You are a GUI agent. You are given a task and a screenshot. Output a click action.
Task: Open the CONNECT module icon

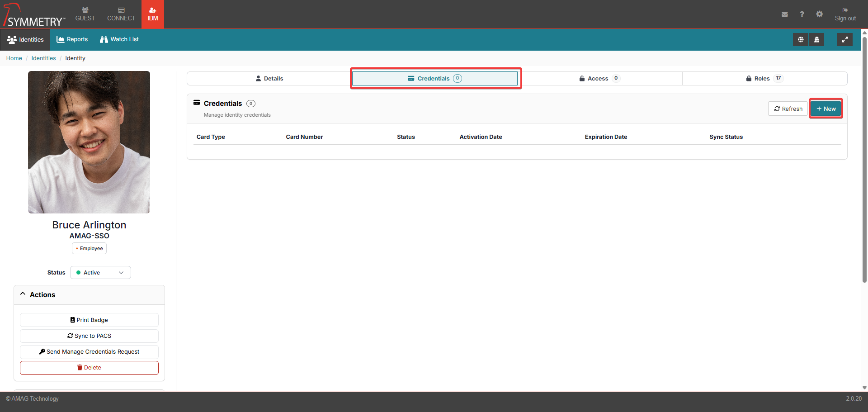(x=121, y=14)
